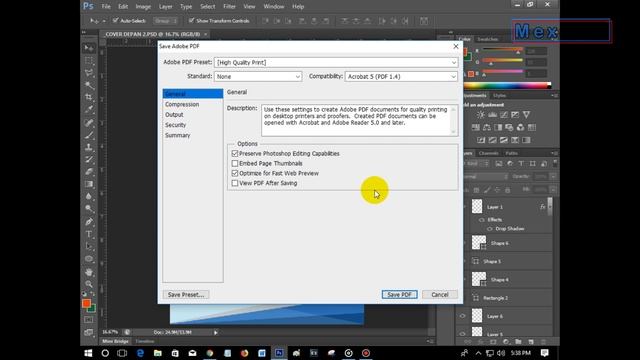The width and height of the screenshot is (640, 360).
Task: Toggle Drop Shadow effect visibility
Action: (x=489, y=229)
